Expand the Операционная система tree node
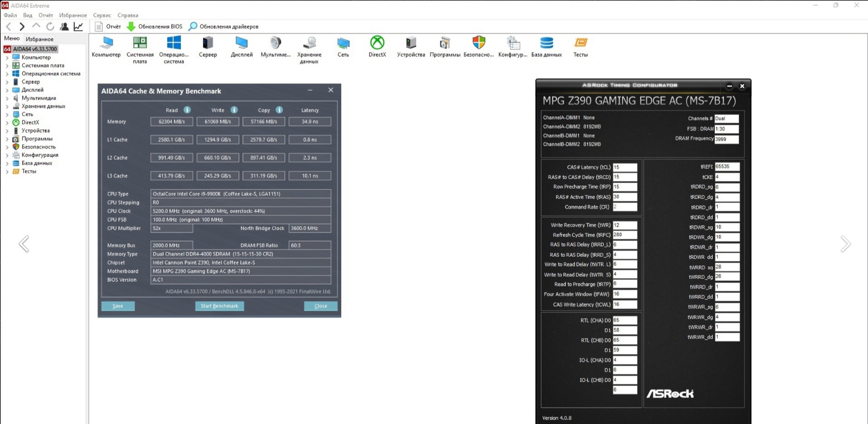 (7, 74)
